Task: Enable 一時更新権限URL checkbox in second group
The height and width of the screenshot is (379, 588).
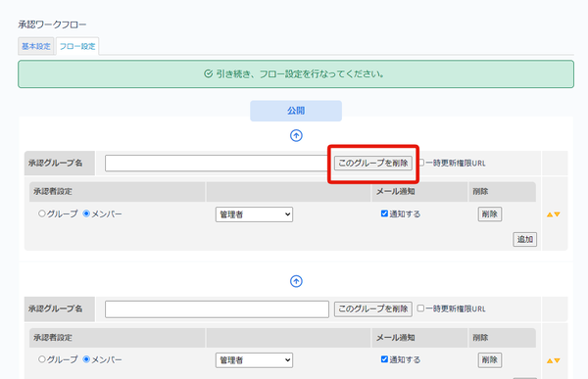Action: click(420, 308)
